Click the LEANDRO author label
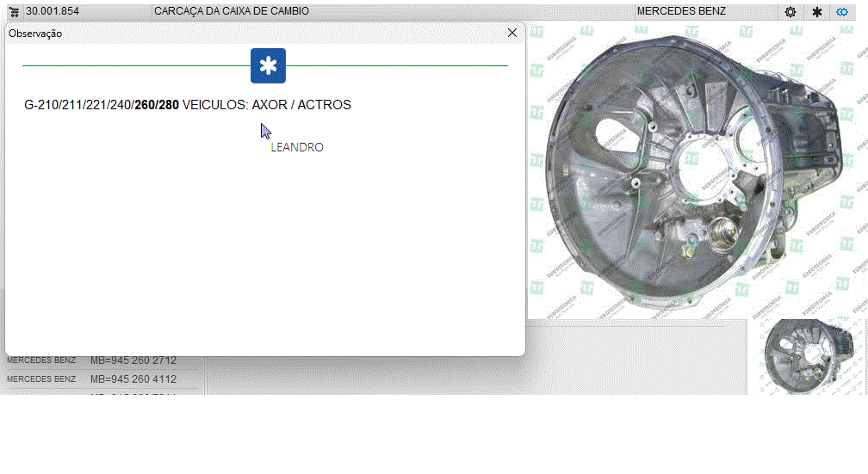The width and height of the screenshot is (868, 474). coord(297,147)
